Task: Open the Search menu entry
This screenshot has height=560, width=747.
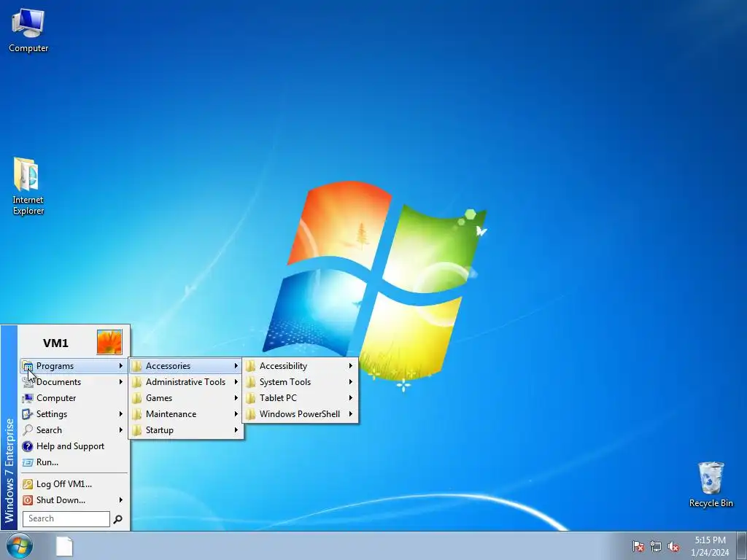Action: click(x=74, y=430)
